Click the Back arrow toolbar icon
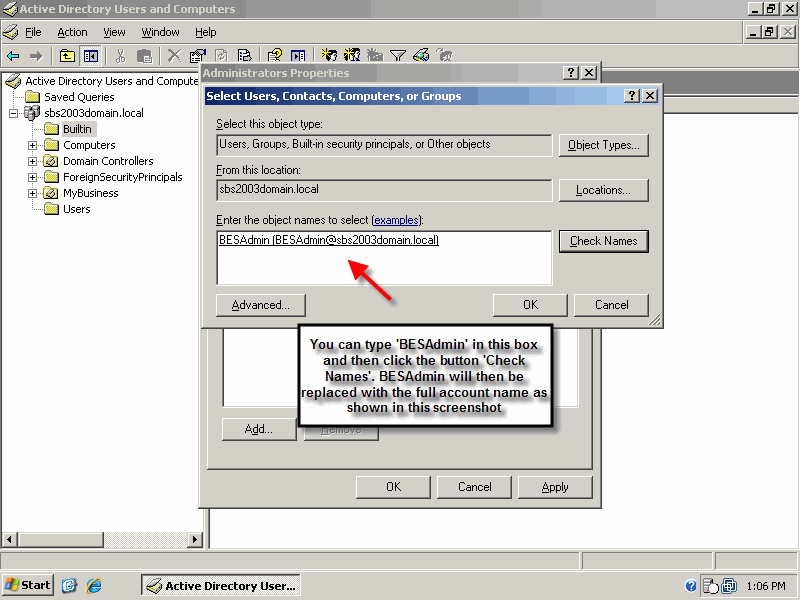Image resolution: width=800 pixels, height=600 pixels. (x=13, y=56)
